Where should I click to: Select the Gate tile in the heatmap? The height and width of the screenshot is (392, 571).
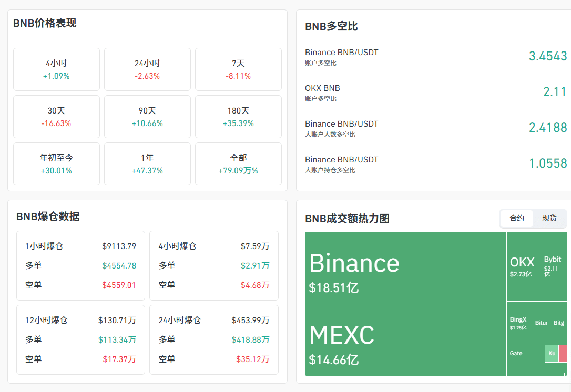click(525, 353)
